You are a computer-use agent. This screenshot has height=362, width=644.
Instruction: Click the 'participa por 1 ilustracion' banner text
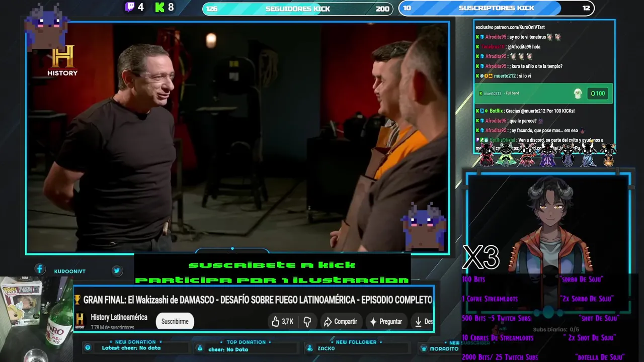(x=272, y=280)
